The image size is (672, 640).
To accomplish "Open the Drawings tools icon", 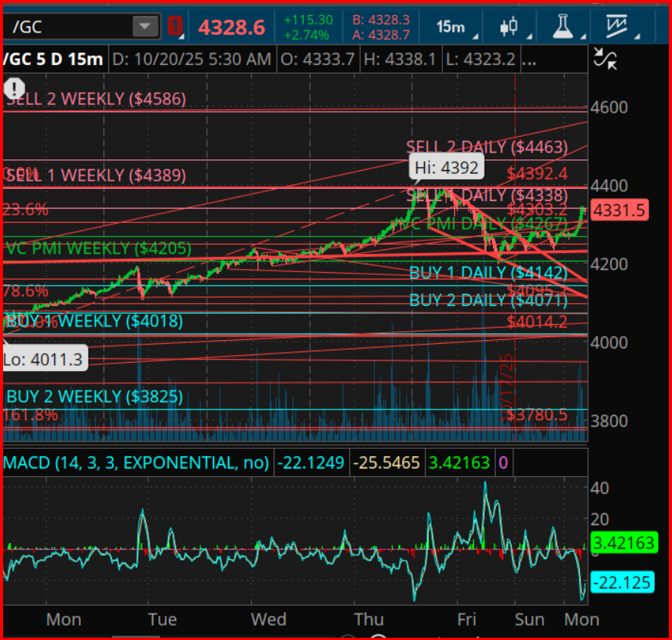I will click(616, 26).
